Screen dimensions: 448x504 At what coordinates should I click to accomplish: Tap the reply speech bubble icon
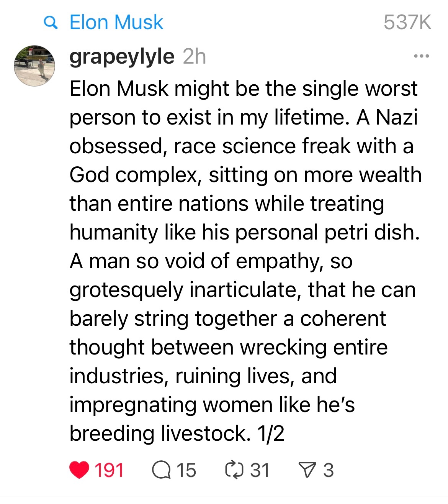pos(161,470)
